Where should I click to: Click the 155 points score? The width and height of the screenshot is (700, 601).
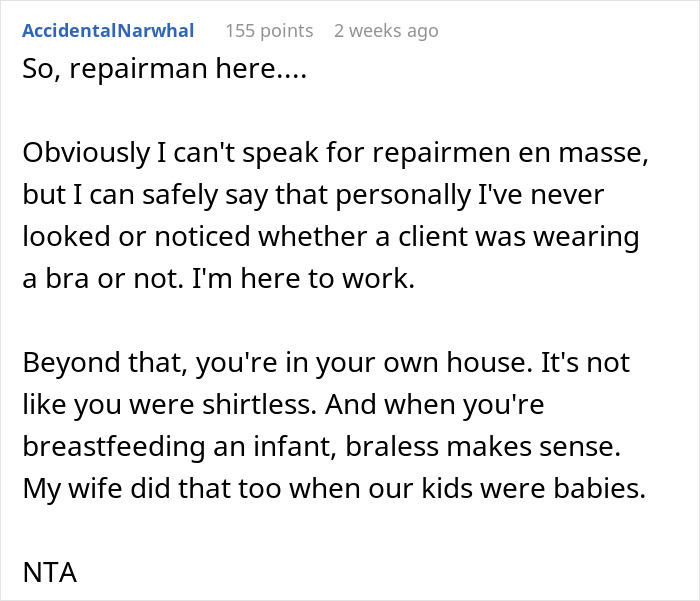269,31
